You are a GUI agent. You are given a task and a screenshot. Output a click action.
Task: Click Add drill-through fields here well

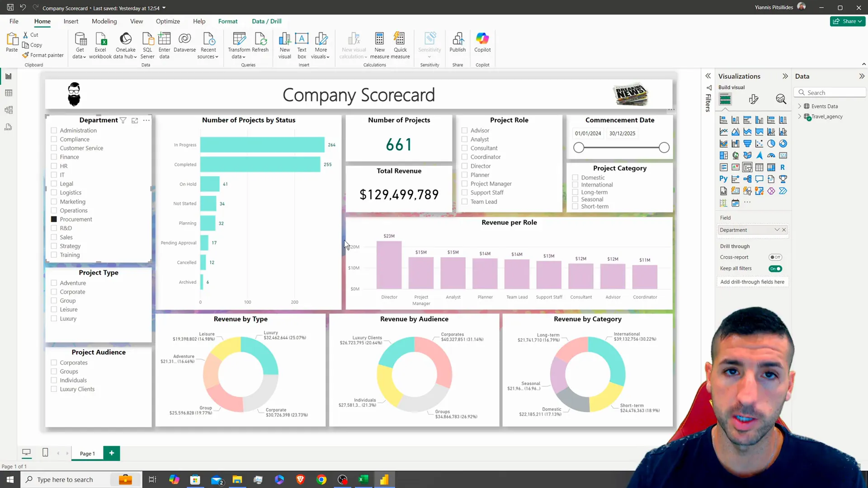(x=752, y=282)
